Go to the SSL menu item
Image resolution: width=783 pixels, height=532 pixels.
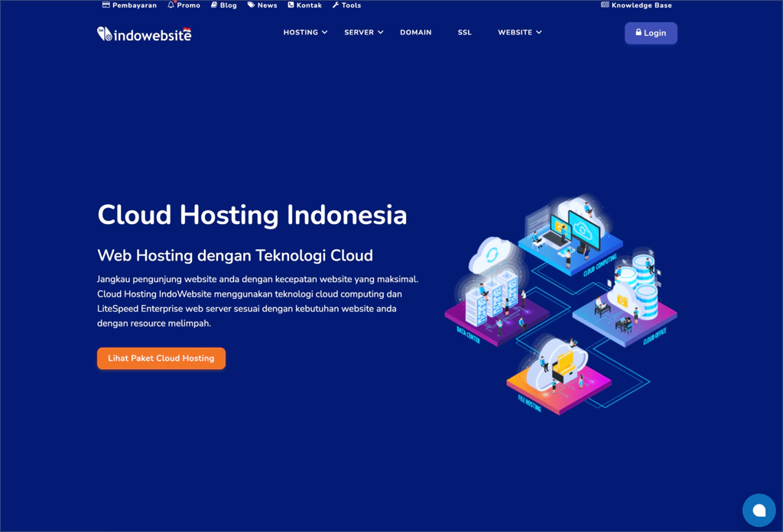click(x=464, y=32)
